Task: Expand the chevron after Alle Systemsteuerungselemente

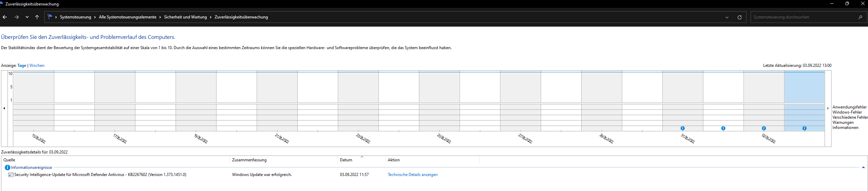Action: [x=160, y=17]
